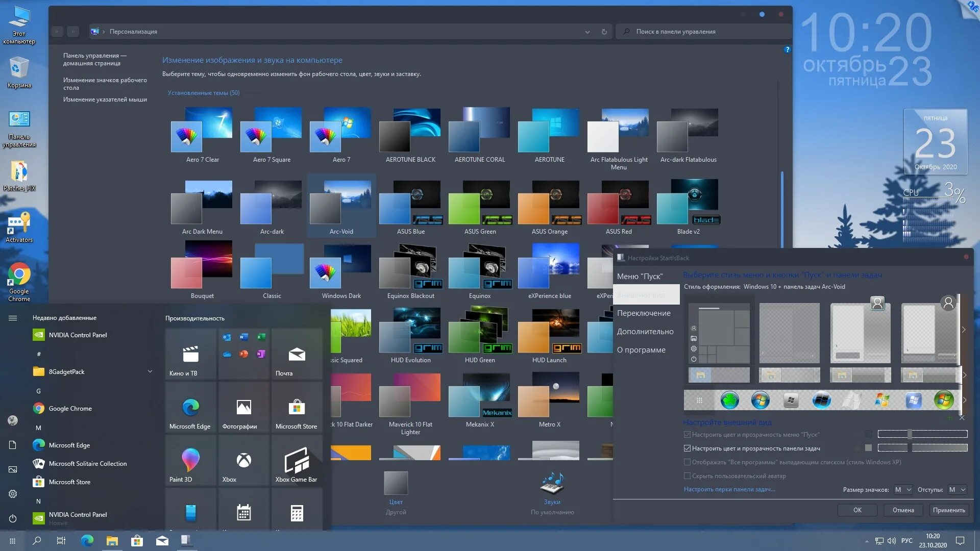
Task: Open 'Дополнительно' menu item in StartBack
Action: (x=644, y=331)
